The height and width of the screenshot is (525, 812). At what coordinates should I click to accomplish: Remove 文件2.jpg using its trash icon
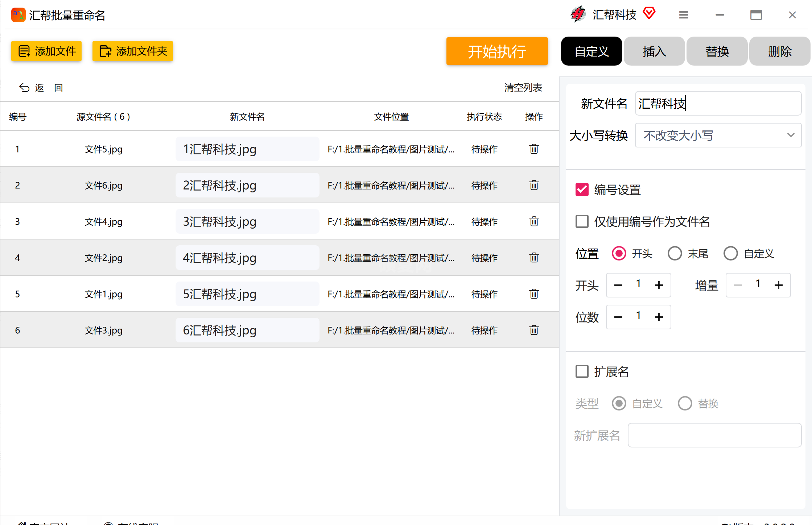tap(534, 258)
